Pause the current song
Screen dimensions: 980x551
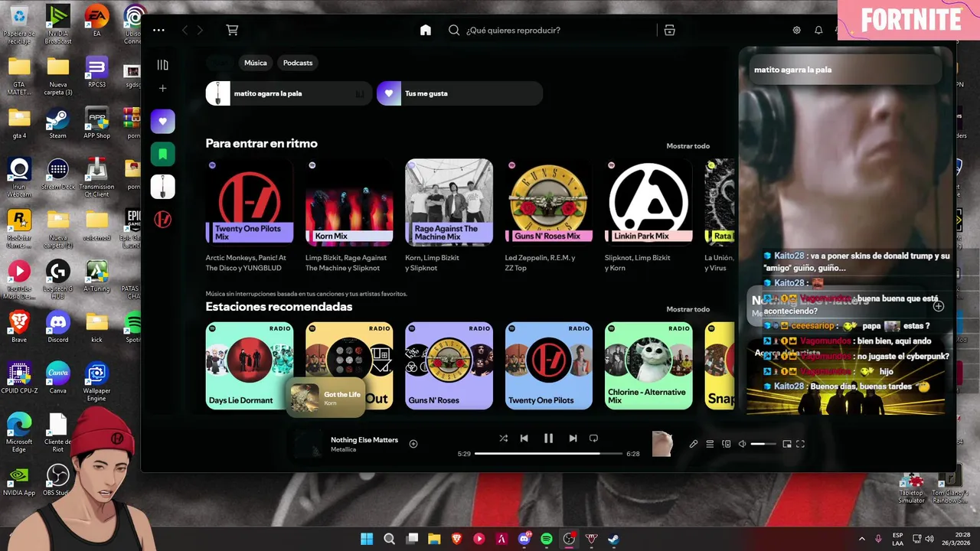tap(548, 439)
